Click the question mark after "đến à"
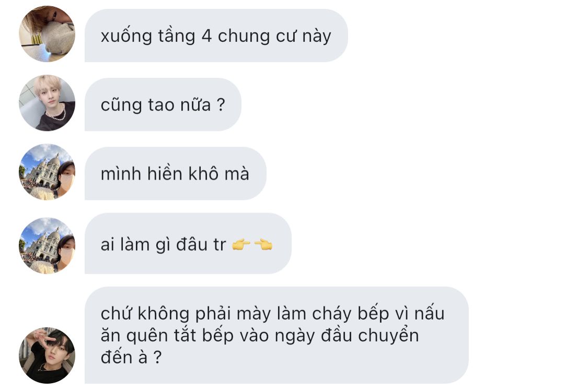This screenshot has height=391, width=588. tap(157, 357)
